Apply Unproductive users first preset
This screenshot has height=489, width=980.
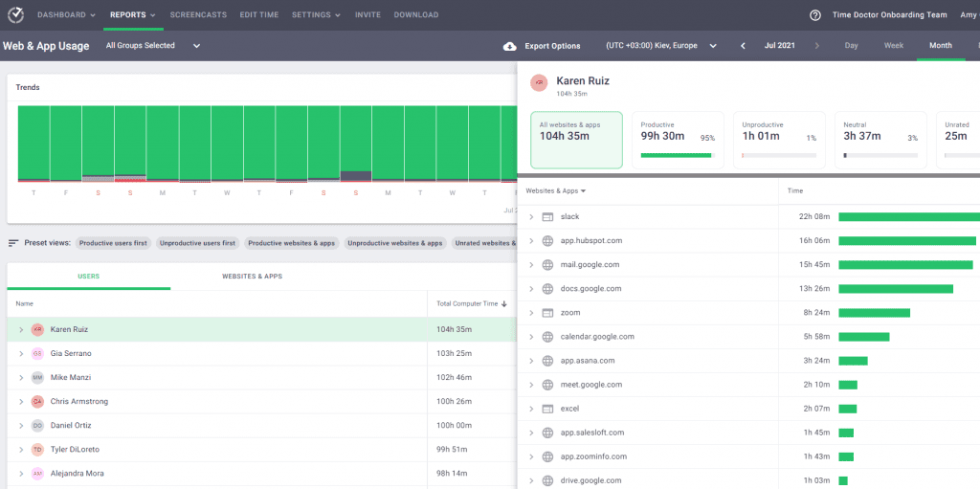(x=198, y=243)
